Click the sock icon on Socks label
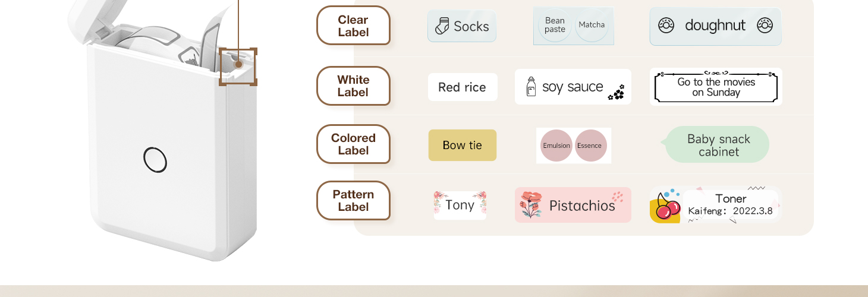868x297 pixels. (442, 26)
